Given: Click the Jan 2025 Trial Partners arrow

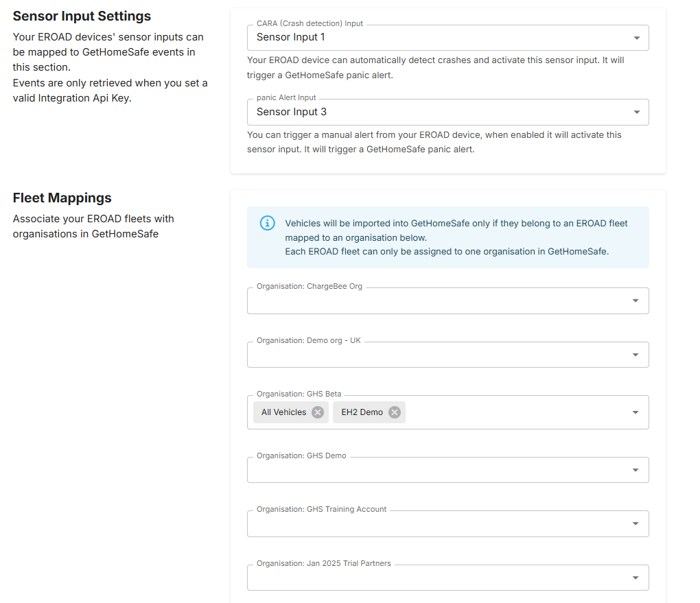Looking at the screenshot, I should pos(635,578).
